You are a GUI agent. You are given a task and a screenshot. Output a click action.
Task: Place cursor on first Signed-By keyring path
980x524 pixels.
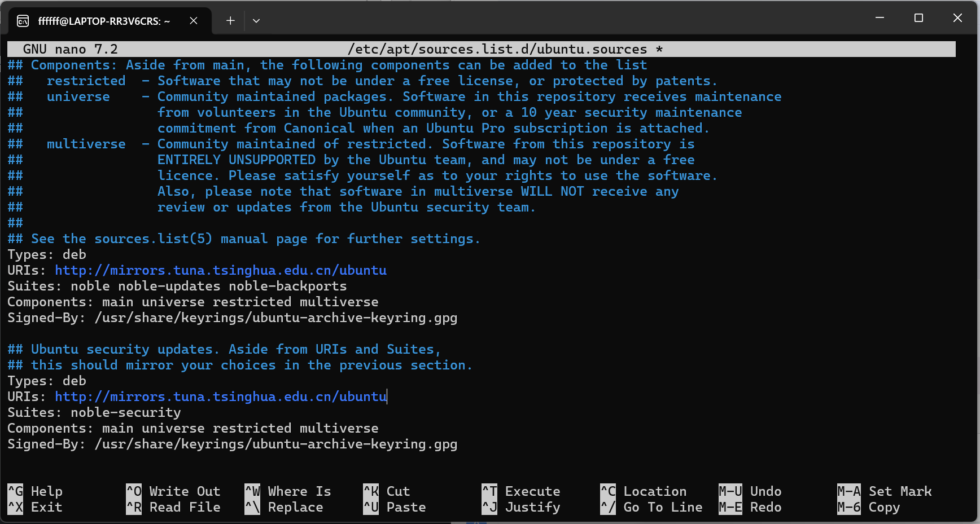coord(275,318)
